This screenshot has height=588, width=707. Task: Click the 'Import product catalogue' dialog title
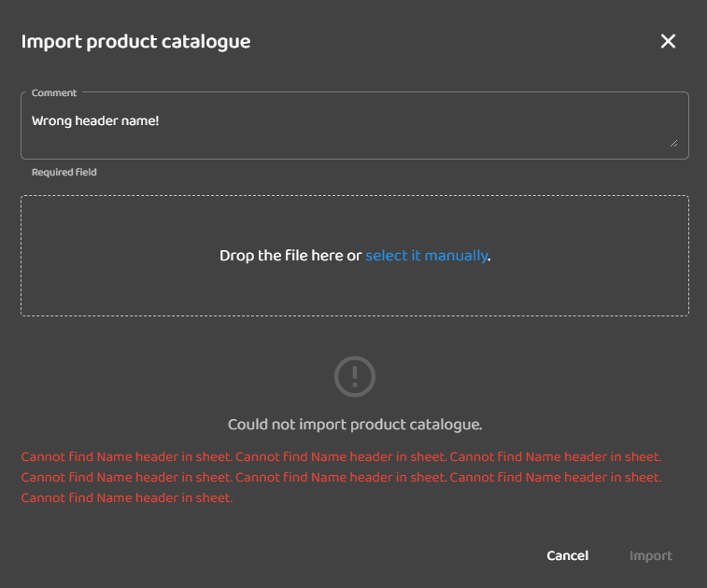(135, 41)
